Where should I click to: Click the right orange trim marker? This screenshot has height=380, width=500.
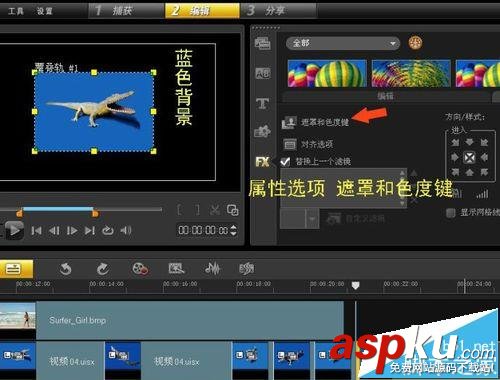click(95, 213)
